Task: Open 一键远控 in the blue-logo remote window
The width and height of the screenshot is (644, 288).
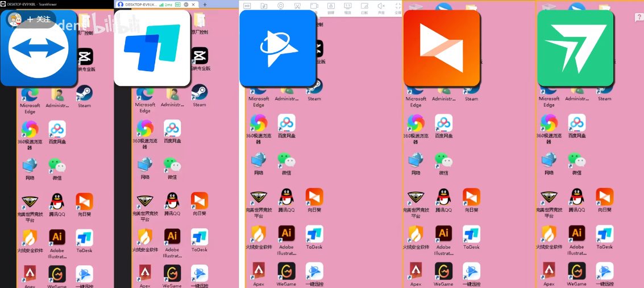Action: pyautogui.click(x=314, y=274)
